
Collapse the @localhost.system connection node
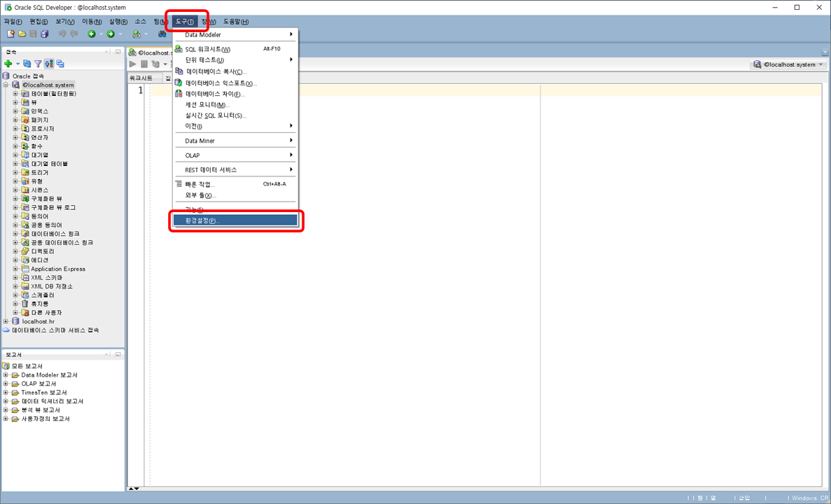[6, 85]
